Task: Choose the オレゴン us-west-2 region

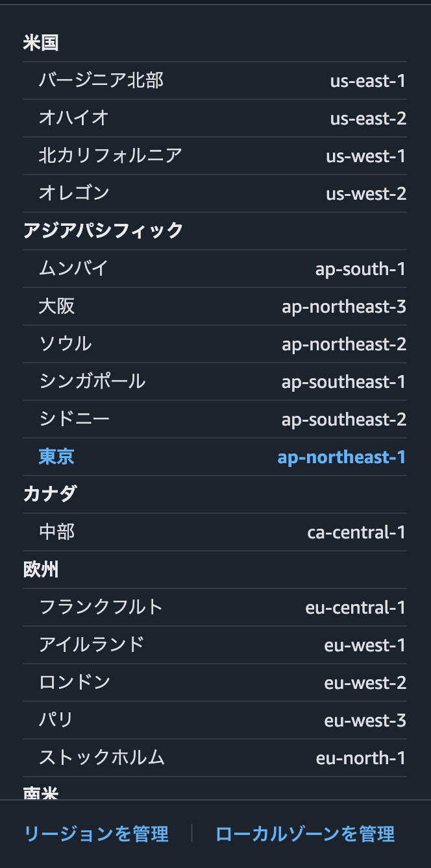Action: tap(214, 193)
